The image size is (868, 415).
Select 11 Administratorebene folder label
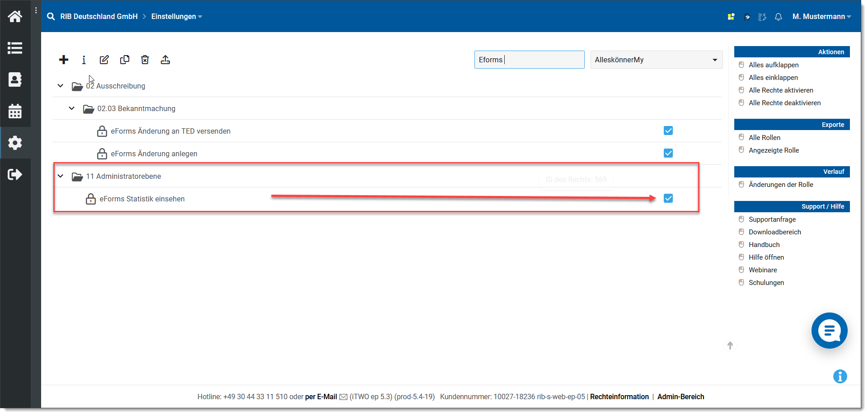coord(123,176)
